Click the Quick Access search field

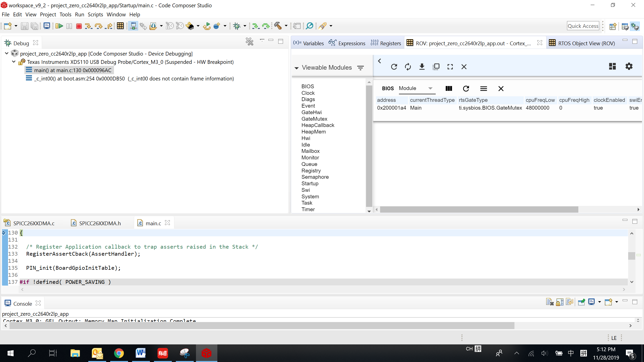(x=583, y=26)
